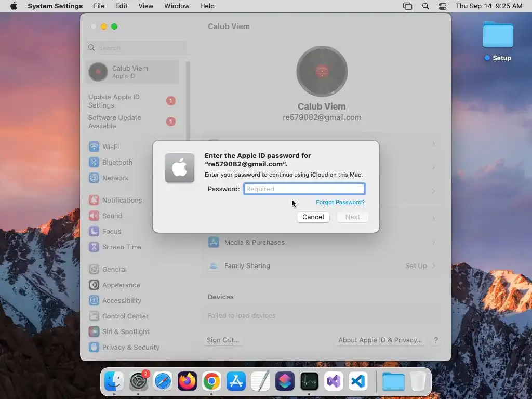The image size is (532, 399).
Task: Select the Focus moon icon
Action: (x=94, y=231)
